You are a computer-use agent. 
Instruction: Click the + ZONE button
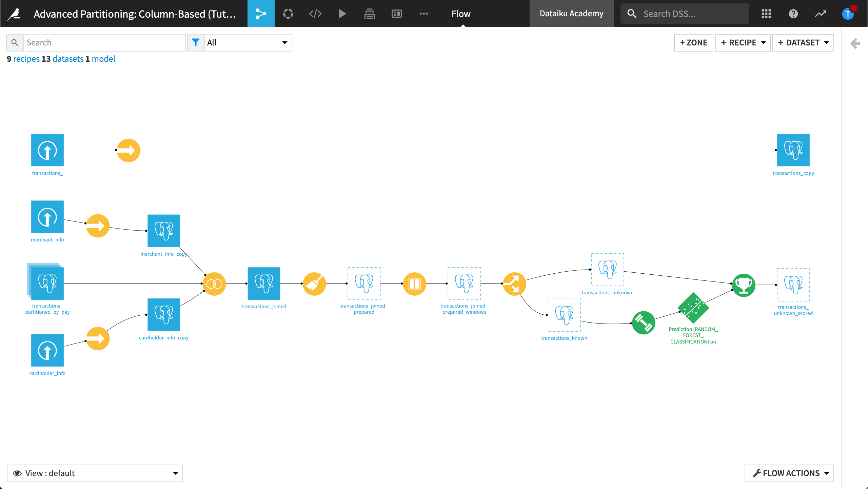tap(693, 42)
